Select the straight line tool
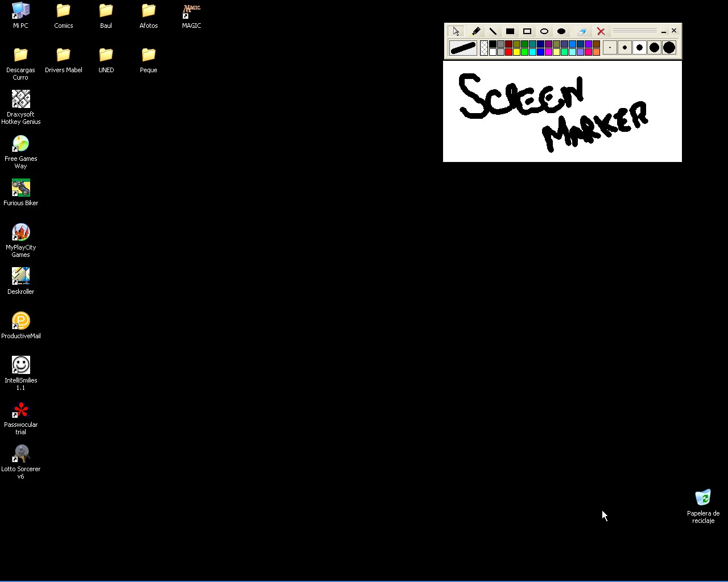This screenshot has width=728, height=582. point(493,31)
